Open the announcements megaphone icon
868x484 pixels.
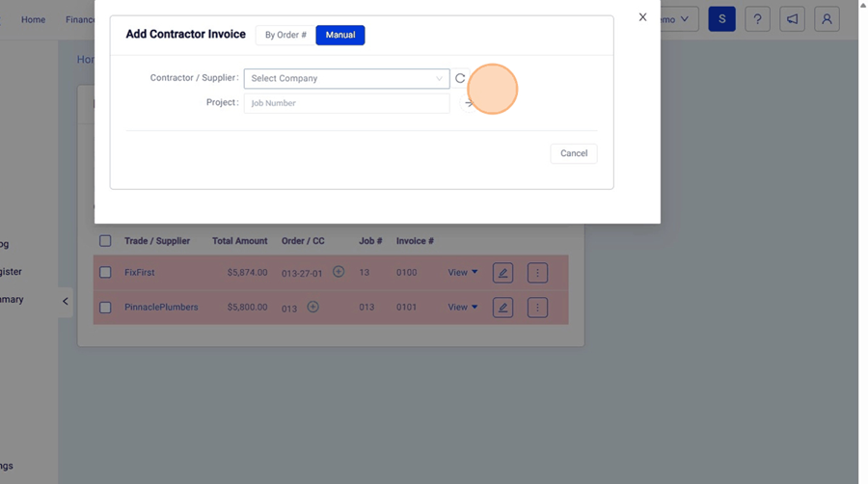(792, 19)
